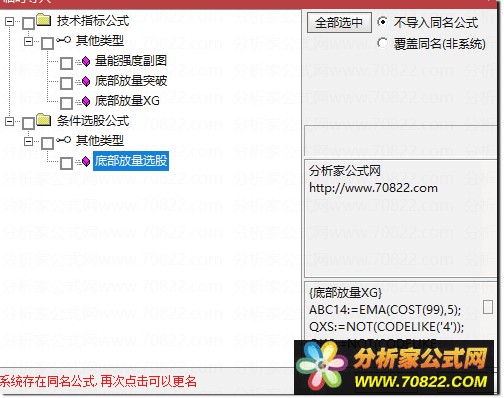Select the 底部放量突破 formula
The image size is (504, 398).
(131, 81)
